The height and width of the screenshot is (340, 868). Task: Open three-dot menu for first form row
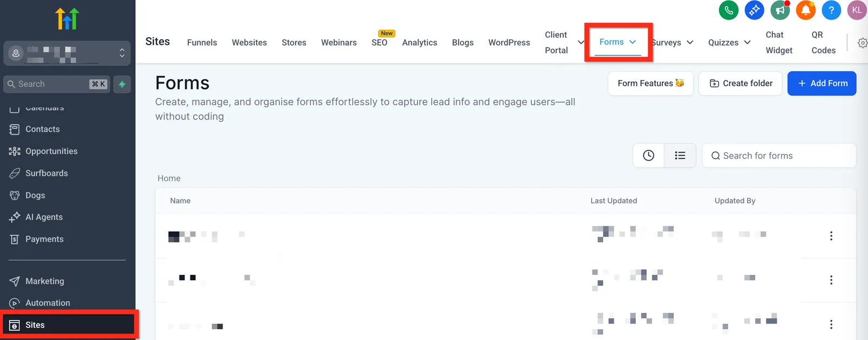[831, 236]
